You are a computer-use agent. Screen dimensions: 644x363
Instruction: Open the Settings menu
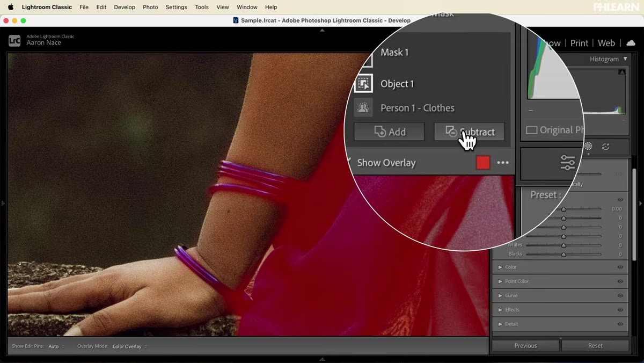click(176, 7)
